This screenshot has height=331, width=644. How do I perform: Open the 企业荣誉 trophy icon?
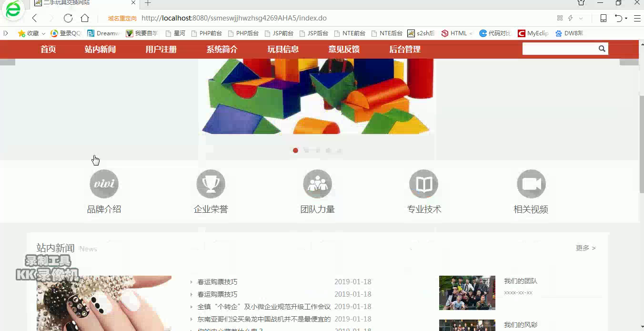(211, 184)
